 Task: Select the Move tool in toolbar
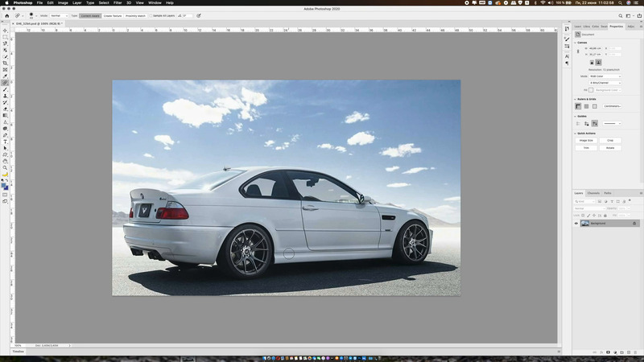pos(5,31)
